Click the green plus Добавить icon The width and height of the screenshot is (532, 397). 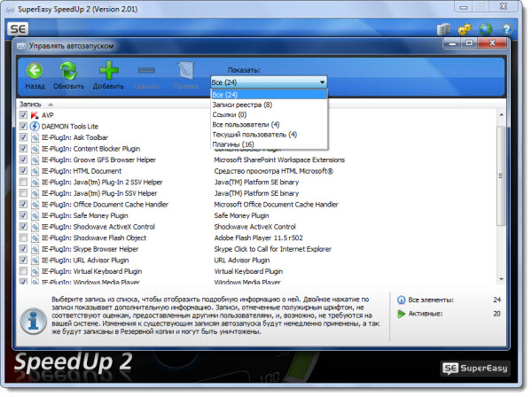(x=108, y=70)
